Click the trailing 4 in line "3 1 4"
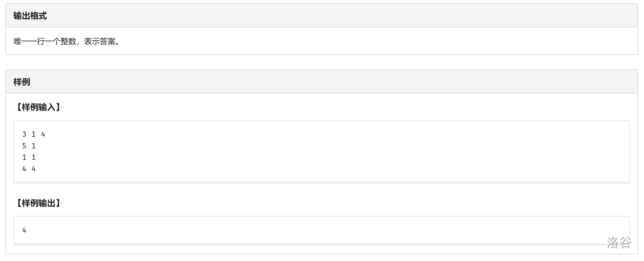 coord(43,134)
